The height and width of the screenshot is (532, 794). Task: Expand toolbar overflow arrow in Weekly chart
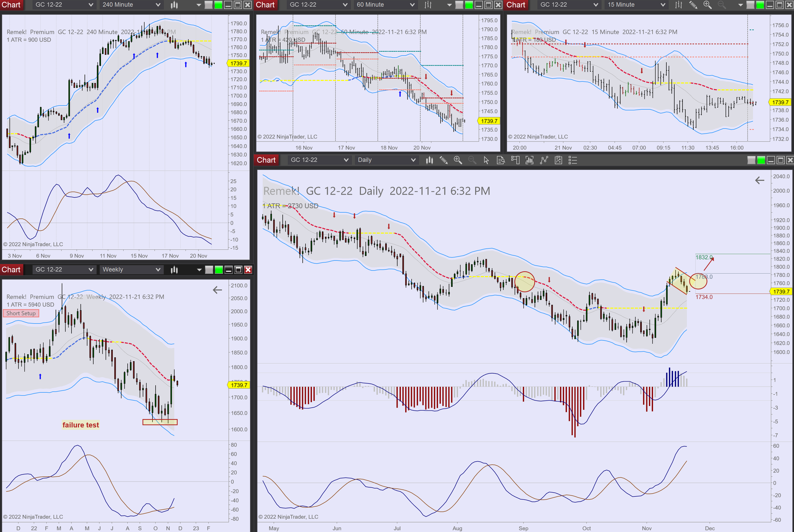(x=199, y=270)
